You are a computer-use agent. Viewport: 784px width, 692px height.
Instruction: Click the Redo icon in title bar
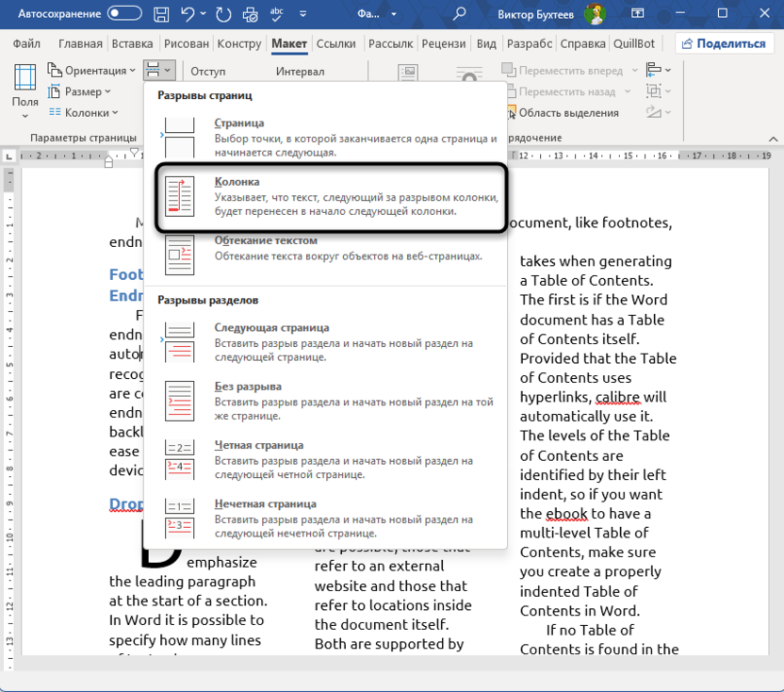pos(223,14)
